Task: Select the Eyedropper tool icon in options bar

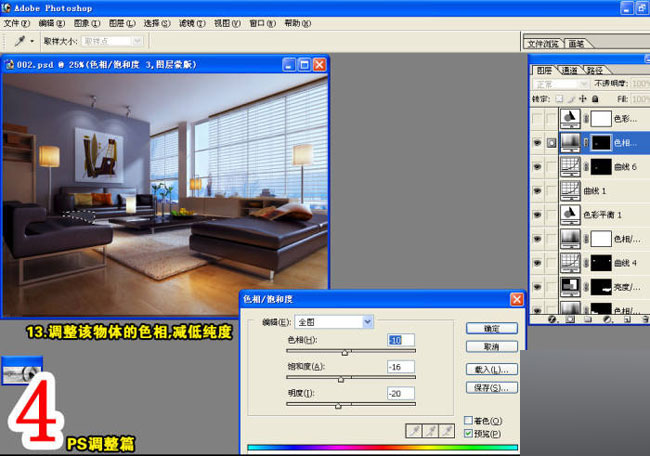Action: coord(19,41)
